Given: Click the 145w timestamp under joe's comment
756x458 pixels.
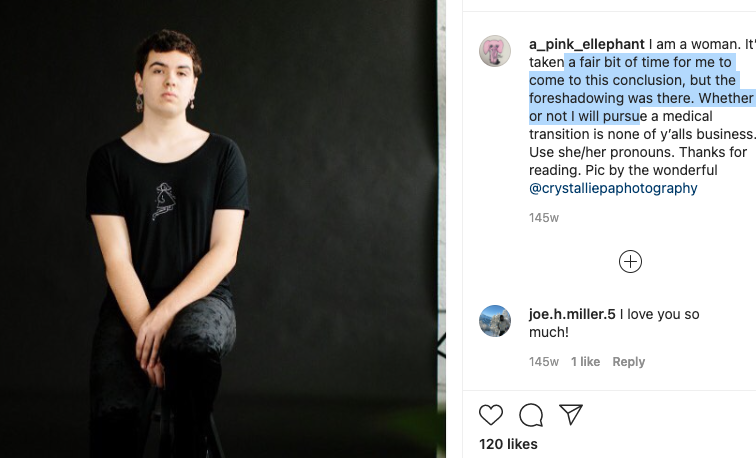Looking at the screenshot, I should click(543, 362).
